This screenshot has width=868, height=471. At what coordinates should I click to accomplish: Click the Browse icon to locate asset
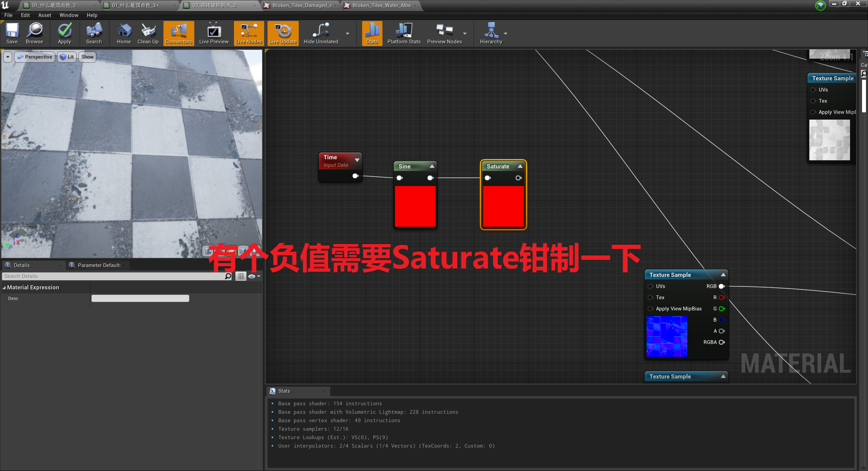[34, 33]
